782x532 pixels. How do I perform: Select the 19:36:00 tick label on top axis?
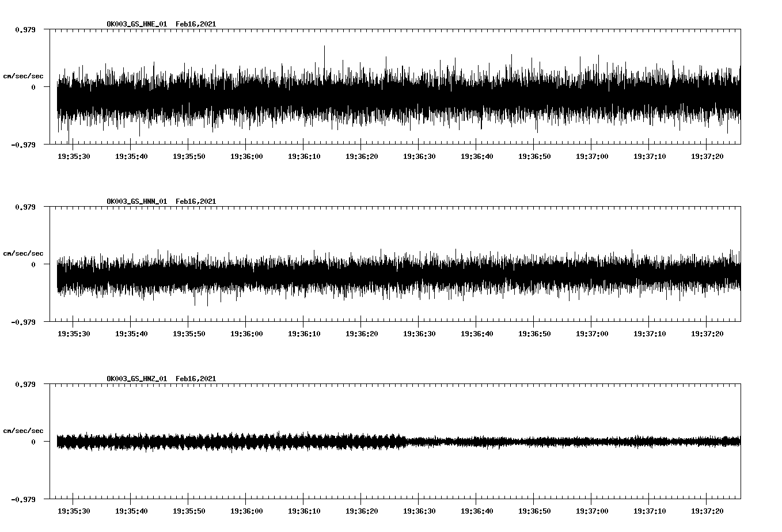[x=247, y=155]
